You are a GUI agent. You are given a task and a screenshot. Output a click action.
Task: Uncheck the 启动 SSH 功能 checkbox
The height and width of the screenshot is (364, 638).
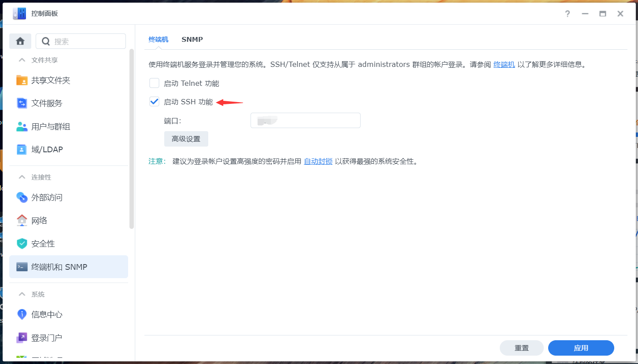coord(154,102)
